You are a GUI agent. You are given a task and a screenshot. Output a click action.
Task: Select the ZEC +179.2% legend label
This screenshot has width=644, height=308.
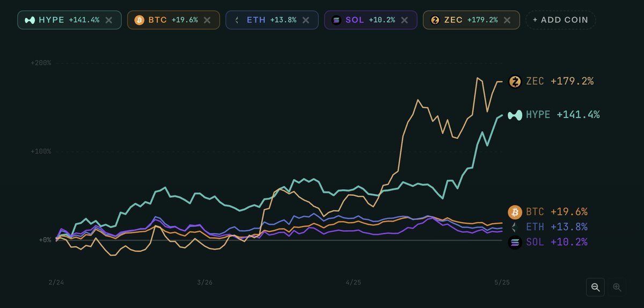click(560, 82)
